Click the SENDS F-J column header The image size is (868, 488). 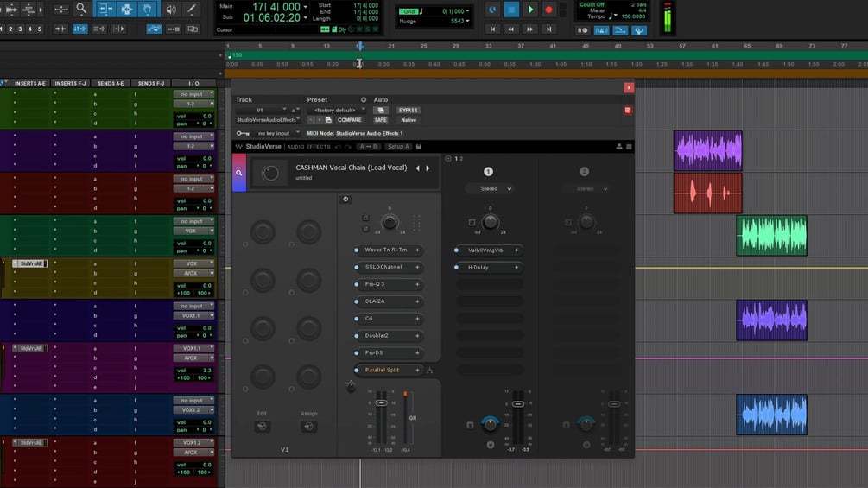pyautogui.click(x=151, y=83)
